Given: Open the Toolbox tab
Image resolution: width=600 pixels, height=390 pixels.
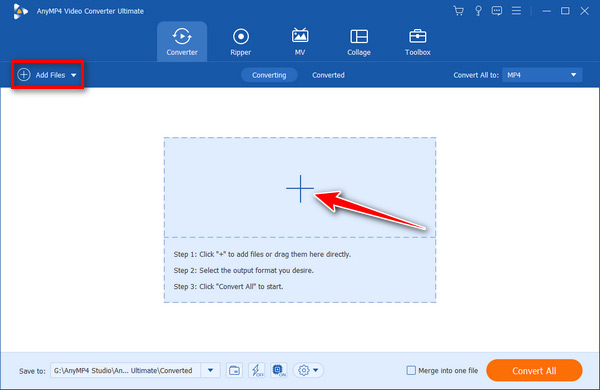Looking at the screenshot, I should point(417,42).
